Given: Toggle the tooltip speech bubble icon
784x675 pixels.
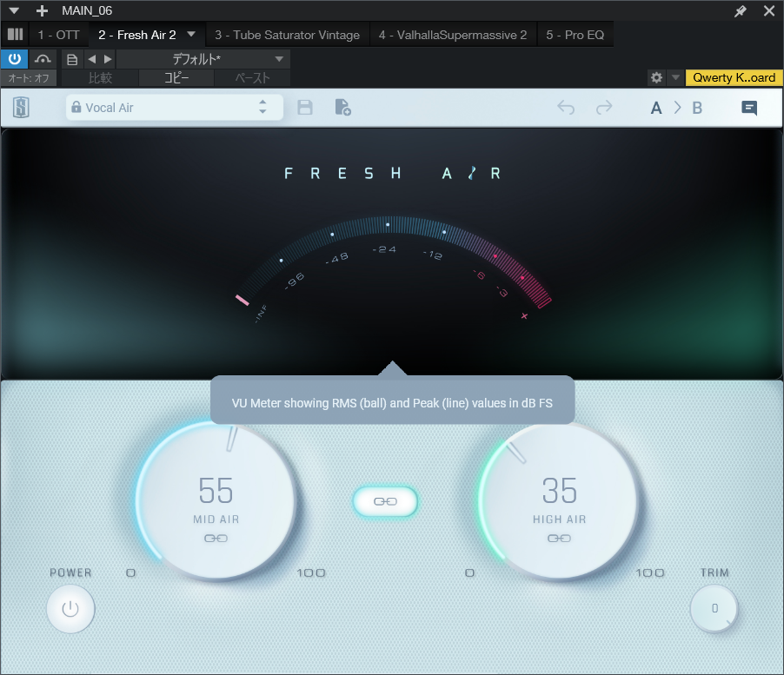Looking at the screenshot, I should (x=749, y=108).
